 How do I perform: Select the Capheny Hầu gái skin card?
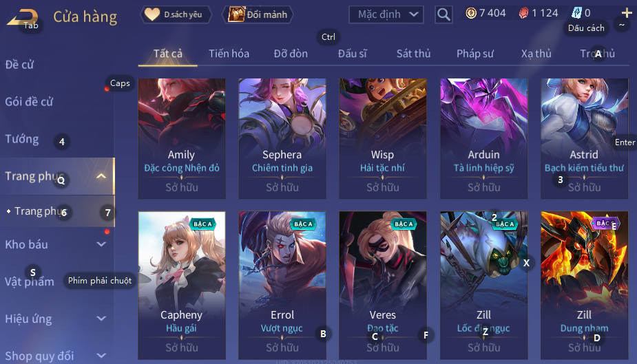(182, 286)
